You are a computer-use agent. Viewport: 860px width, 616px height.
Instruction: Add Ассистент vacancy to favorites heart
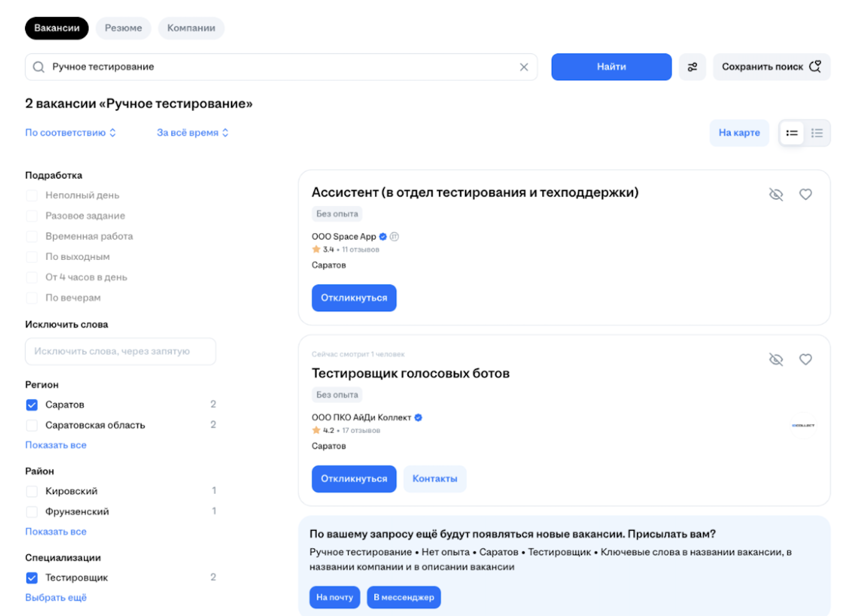(x=805, y=194)
